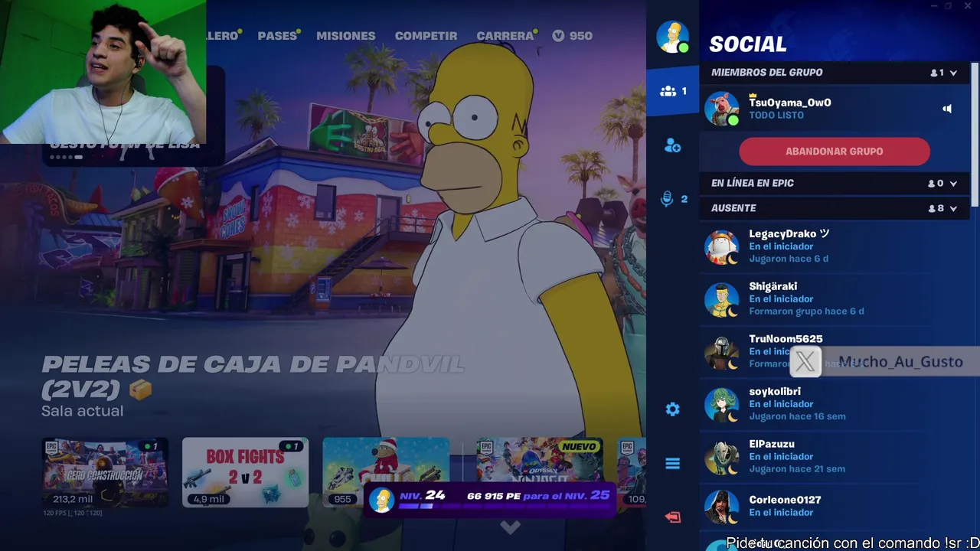Select Cero Construcción game tile
The width and height of the screenshot is (980, 551).
pos(105,472)
